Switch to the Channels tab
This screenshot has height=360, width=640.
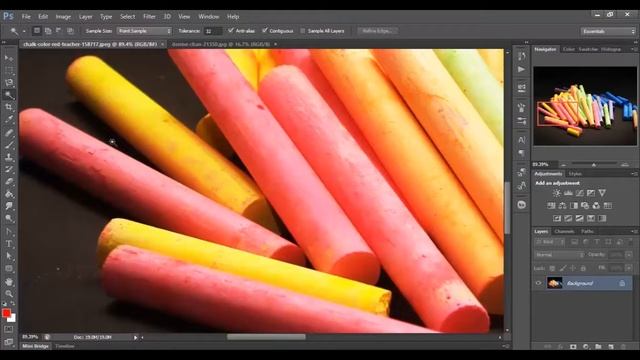point(564,231)
